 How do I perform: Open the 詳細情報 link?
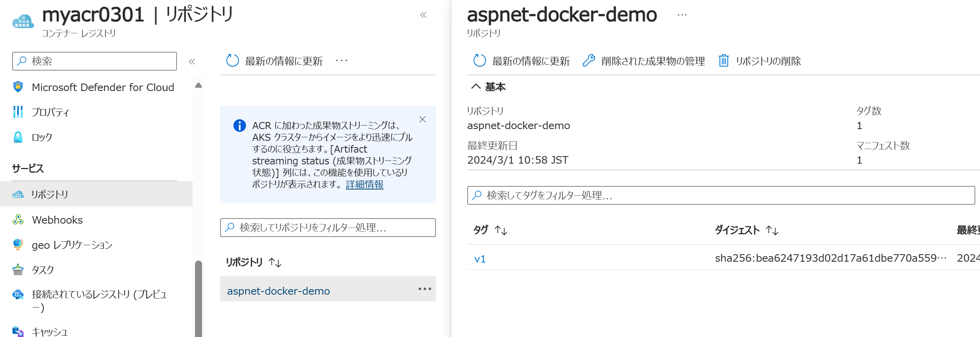pyautogui.click(x=364, y=184)
